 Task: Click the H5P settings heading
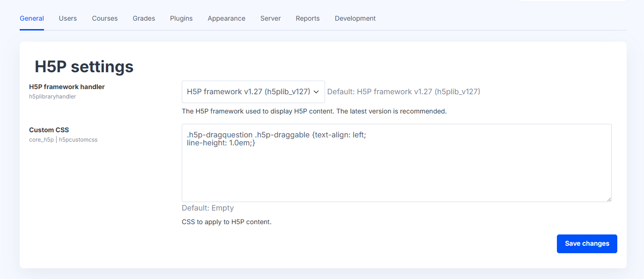pyautogui.click(x=84, y=67)
